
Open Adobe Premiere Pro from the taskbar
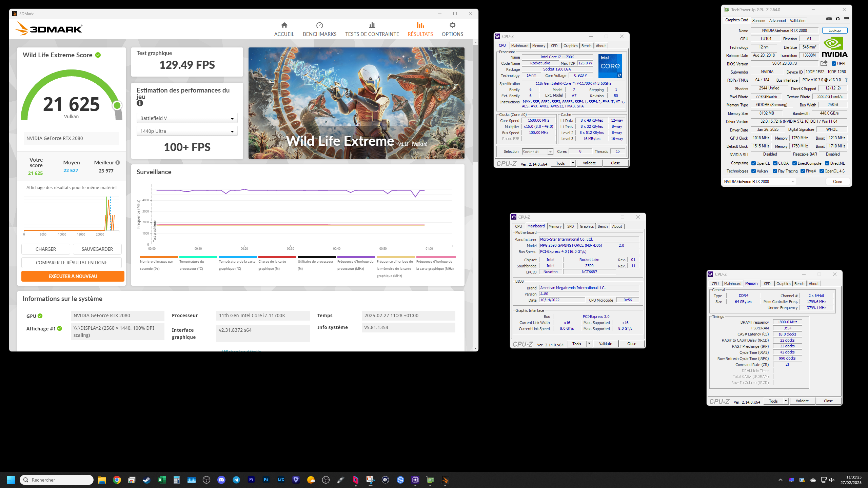pos(251,480)
